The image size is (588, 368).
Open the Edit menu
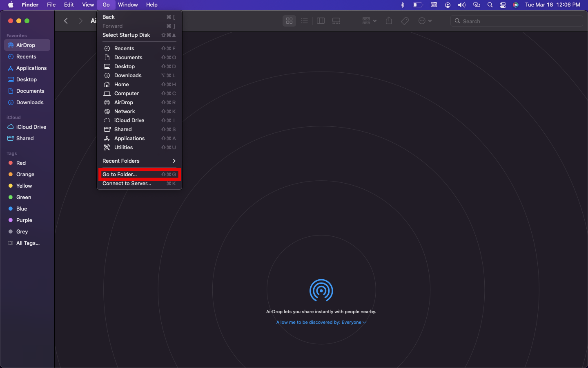coord(69,4)
